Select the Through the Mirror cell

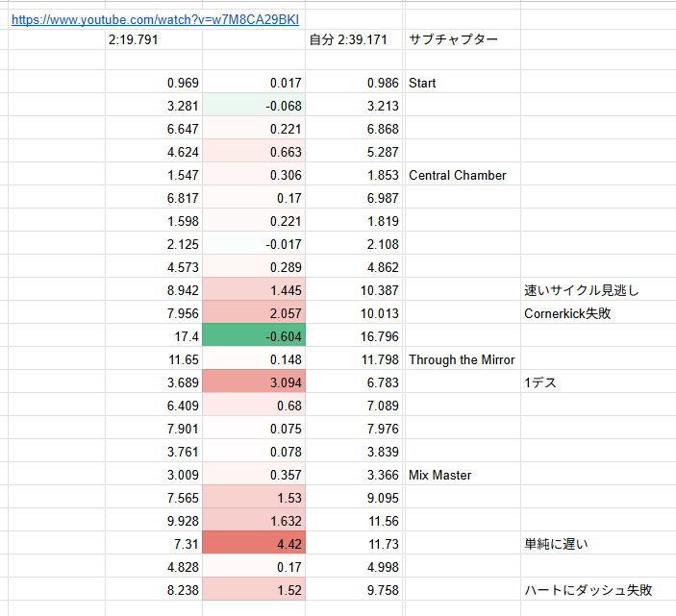point(463,359)
